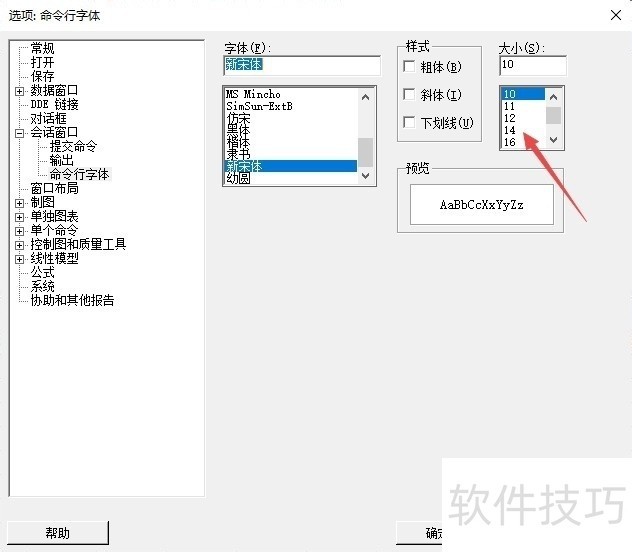632x552 pixels.
Task: Click the font list scroll-down arrow
Action: coord(366,176)
